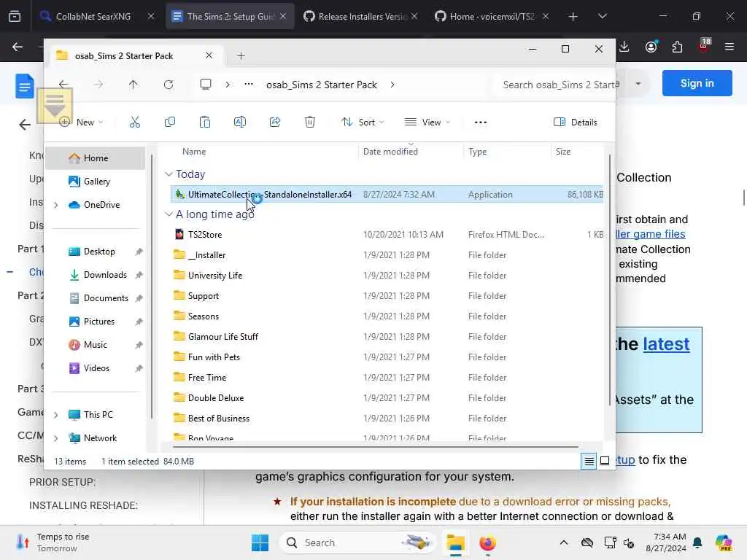Open the View dropdown menu
Viewport: 747px width, 560px height.
(x=427, y=122)
